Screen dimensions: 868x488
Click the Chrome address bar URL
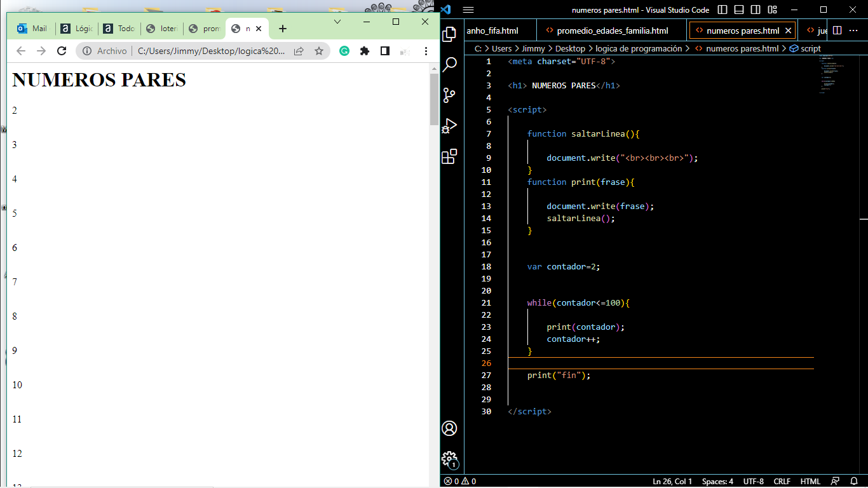point(212,51)
